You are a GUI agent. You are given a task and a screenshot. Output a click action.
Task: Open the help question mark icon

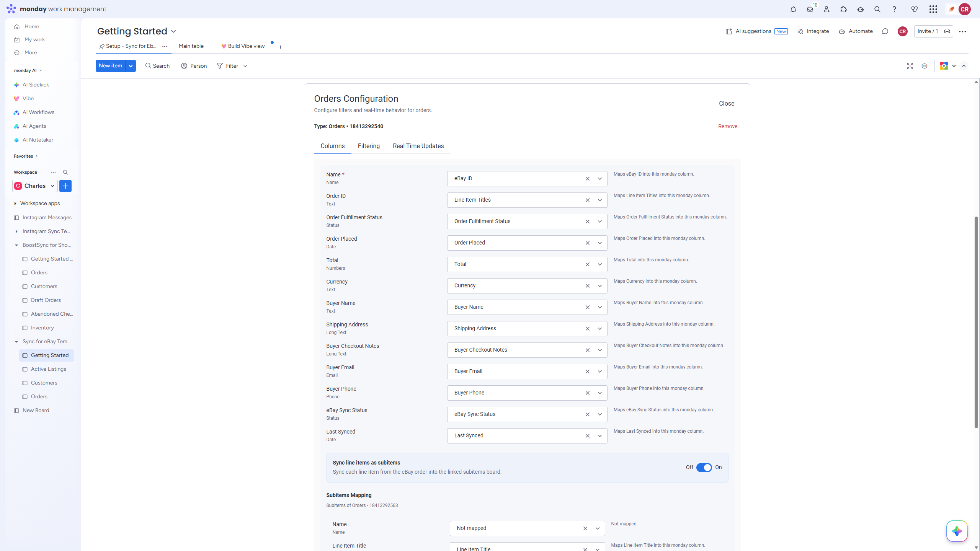tap(894, 9)
